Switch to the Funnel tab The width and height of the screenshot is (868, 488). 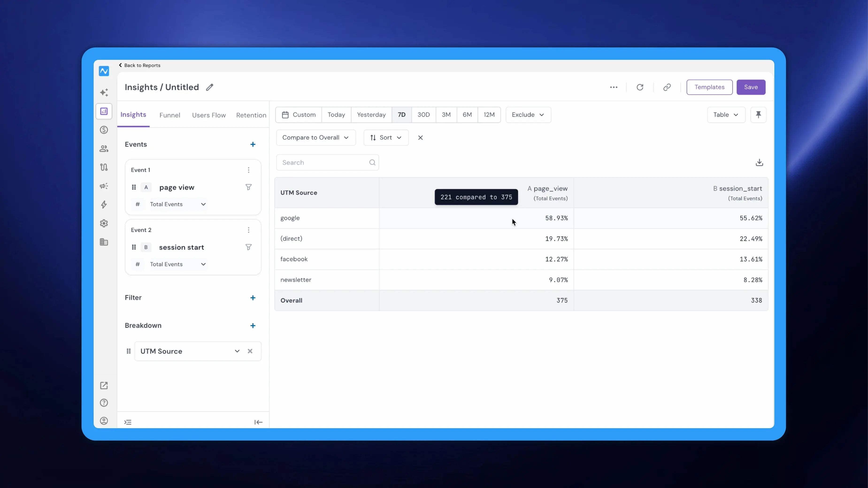click(x=170, y=115)
